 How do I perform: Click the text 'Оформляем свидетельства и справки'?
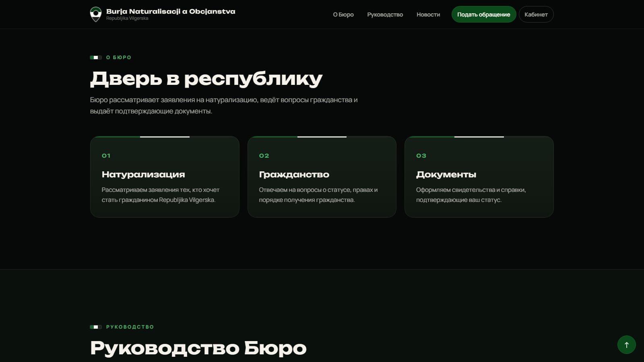(471, 190)
